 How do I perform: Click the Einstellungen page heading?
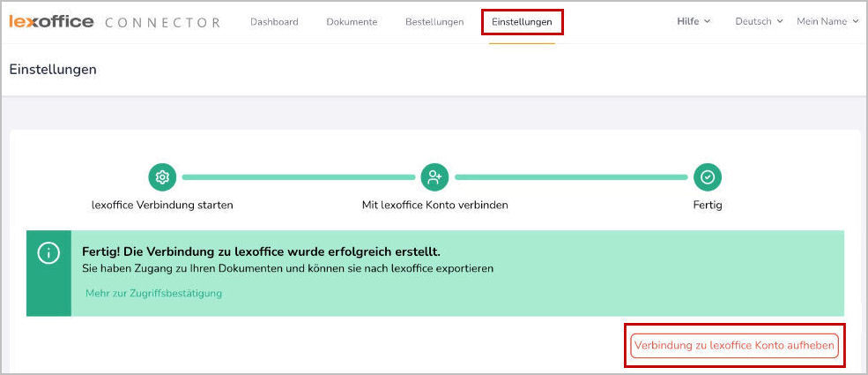tap(53, 69)
